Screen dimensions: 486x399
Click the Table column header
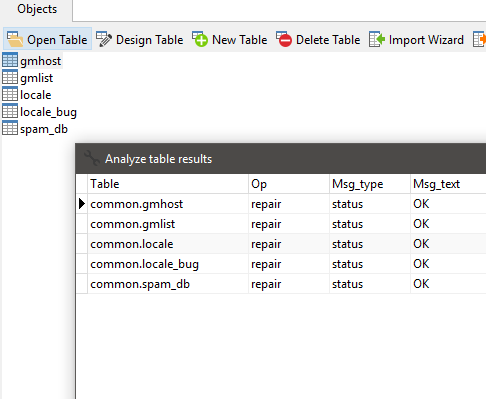[x=168, y=184]
